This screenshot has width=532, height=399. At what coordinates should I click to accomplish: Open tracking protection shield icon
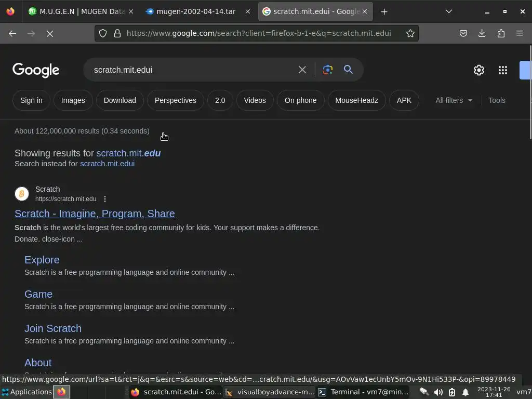103,33
